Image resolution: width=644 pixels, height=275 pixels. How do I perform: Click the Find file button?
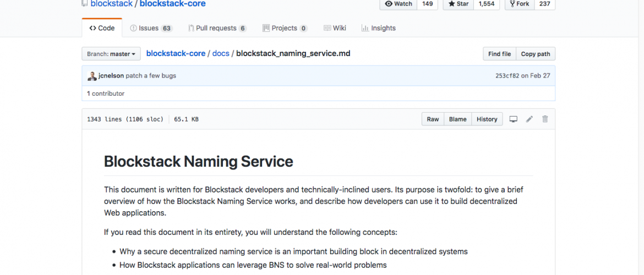click(499, 54)
